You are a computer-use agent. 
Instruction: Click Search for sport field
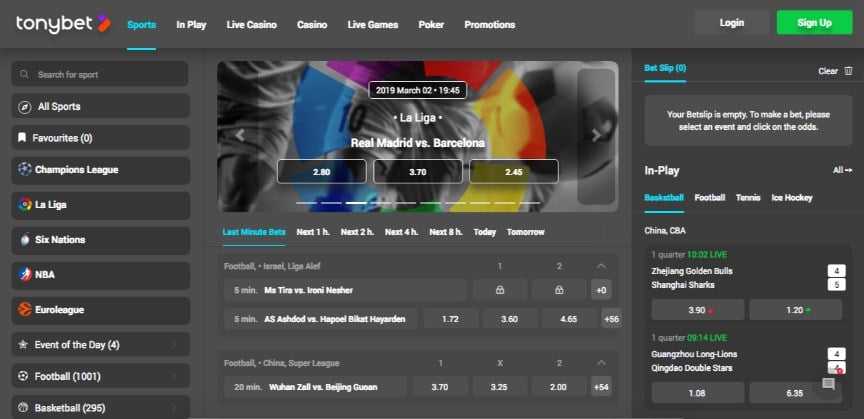[100, 74]
